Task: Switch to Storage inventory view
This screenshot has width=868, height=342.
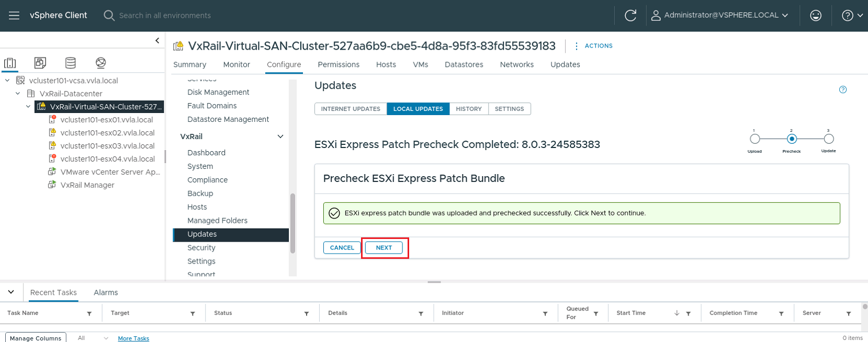Action: point(71,63)
